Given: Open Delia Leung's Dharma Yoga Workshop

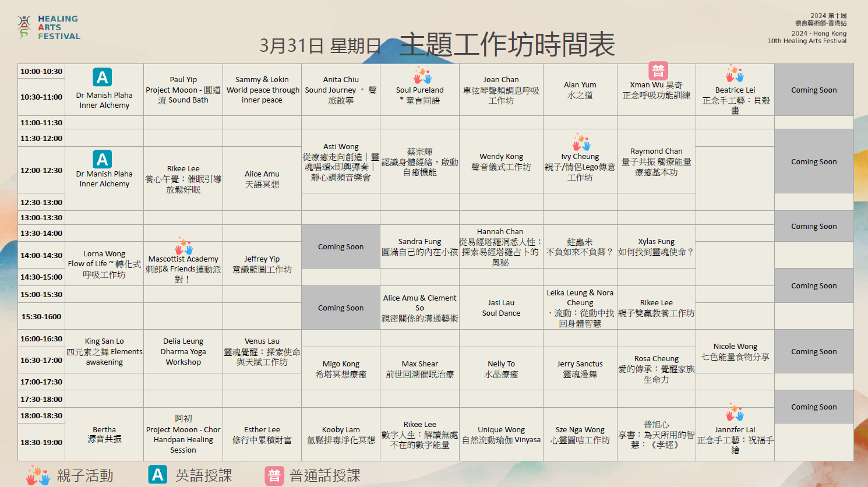Looking at the screenshot, I should pos(184,351).
